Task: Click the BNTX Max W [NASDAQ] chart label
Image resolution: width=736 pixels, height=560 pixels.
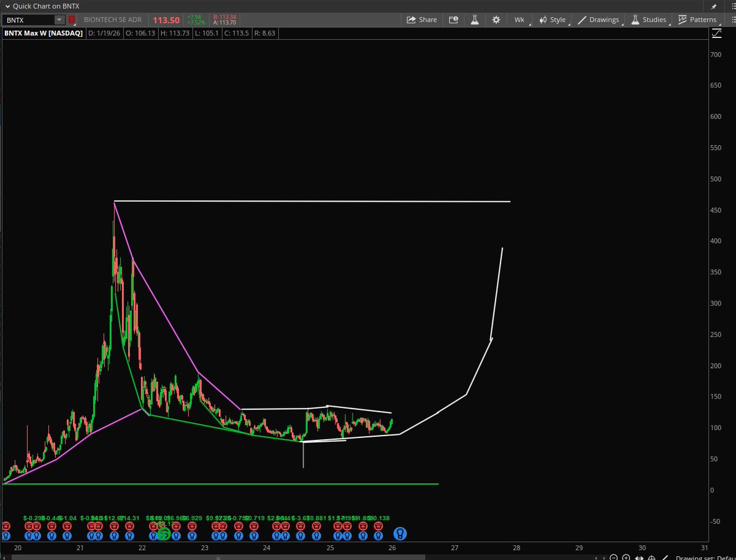Action: pos(44,34)
